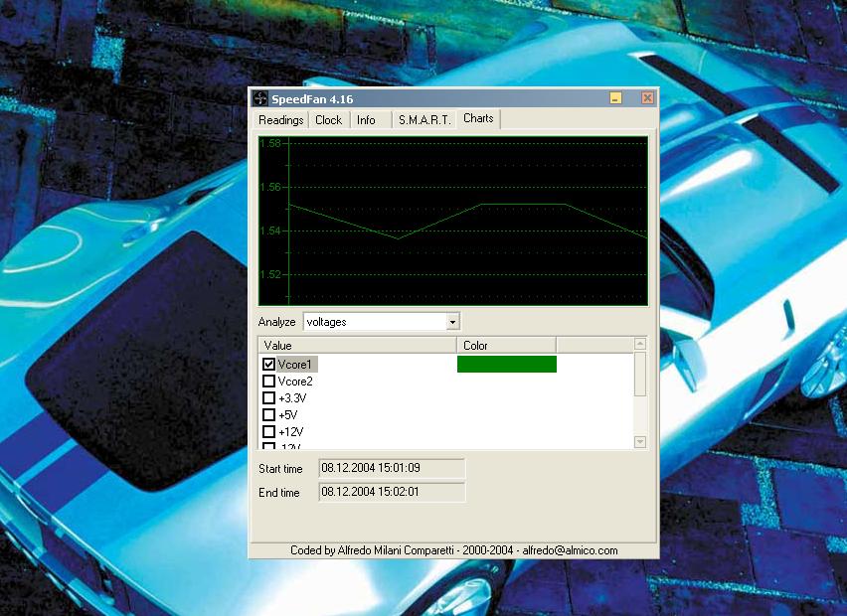Select the Vcore1 row label
Screen dimensions: 847x616
[295, 365]
